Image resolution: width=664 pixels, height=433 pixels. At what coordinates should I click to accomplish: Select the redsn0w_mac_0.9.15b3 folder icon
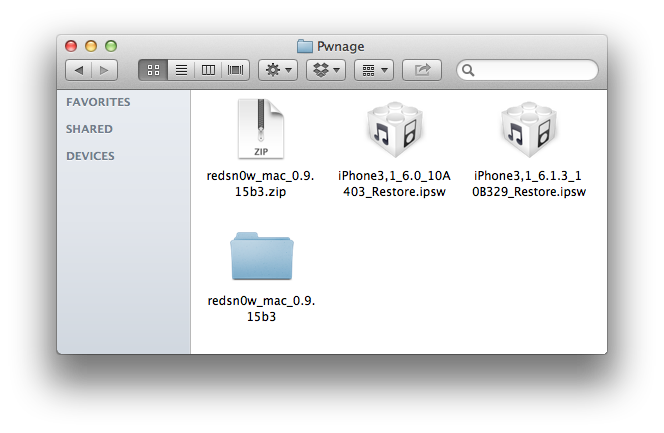(x=262, y=256)
